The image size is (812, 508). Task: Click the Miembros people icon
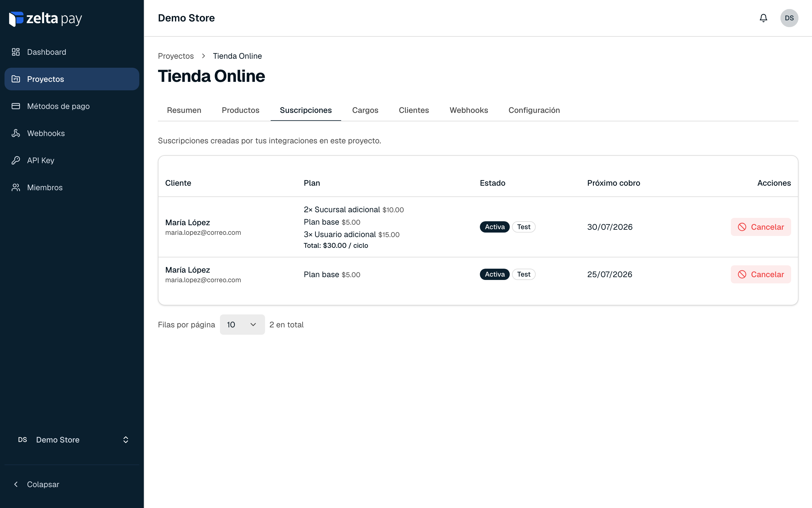[x=16, y=187]
